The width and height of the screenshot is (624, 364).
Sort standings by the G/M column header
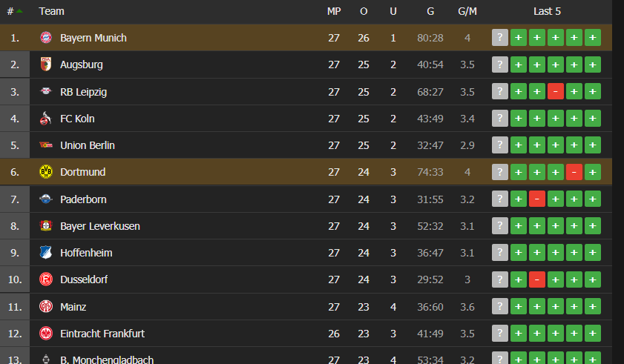467,11
